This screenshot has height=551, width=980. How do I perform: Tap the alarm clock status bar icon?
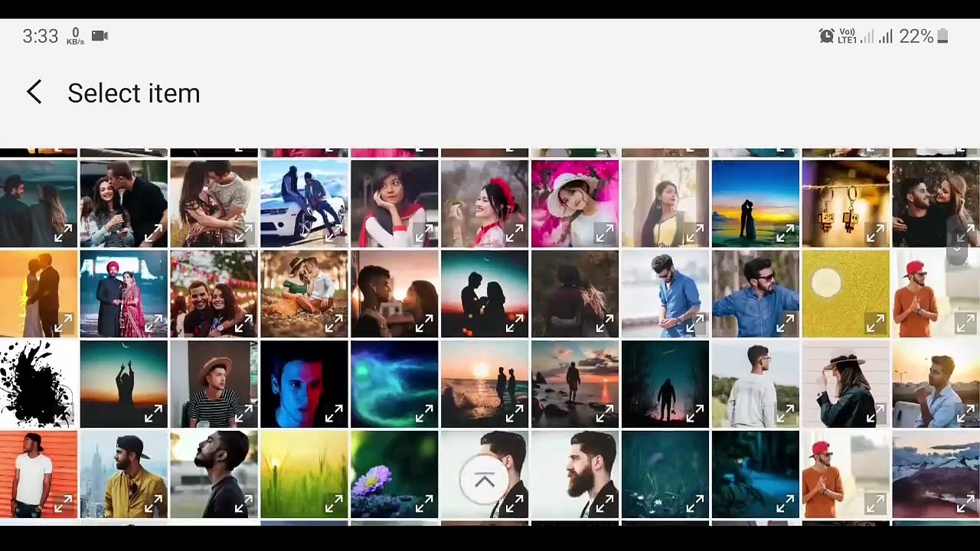tap(826, 36)
